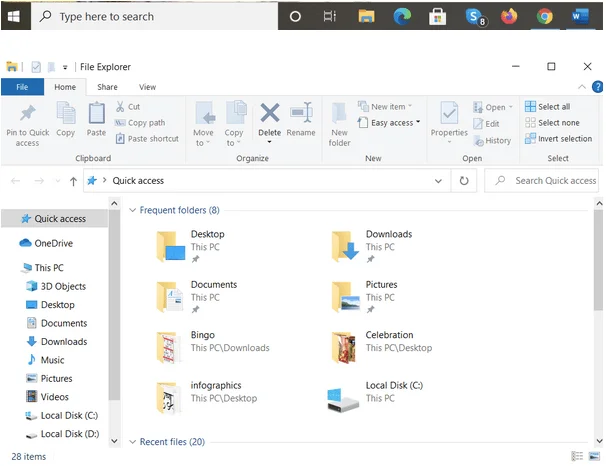Click the taskbar search box
Screen dimensions: 606x466
[x=155, y=16]
